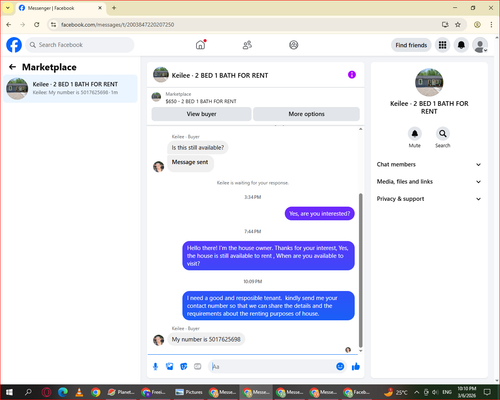
Task: Open the Groups icon in top navigation
Action: coord(294,45)
